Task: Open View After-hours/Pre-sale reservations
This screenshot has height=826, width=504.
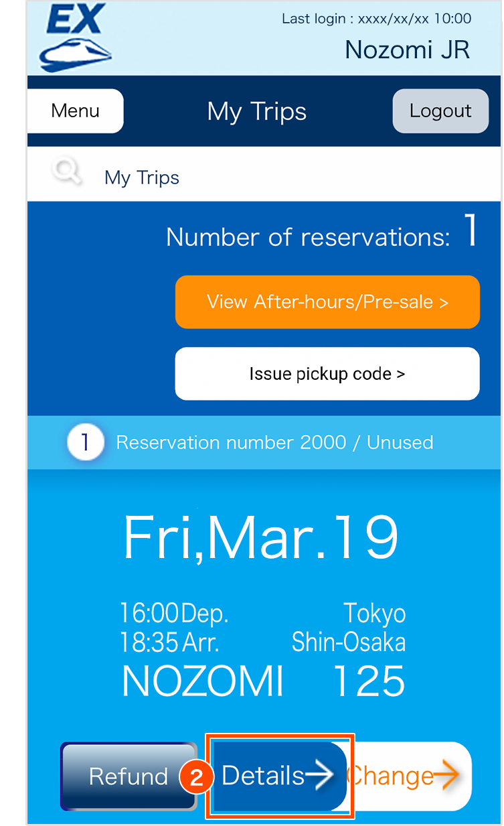Action: point(327,302)
